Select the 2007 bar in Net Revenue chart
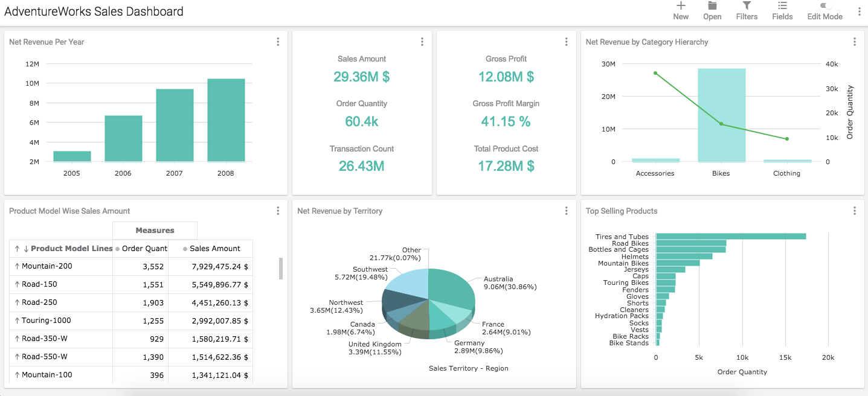The width and height of the screenshot is (868, 396). pyautogui.click(x=175, y=125)
